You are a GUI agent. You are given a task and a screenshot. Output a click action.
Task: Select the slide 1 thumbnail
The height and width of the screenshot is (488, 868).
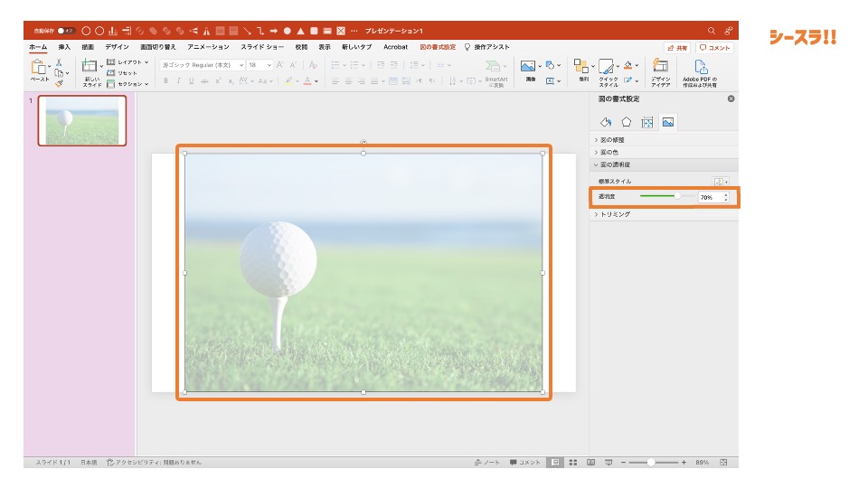coord(82,120)
